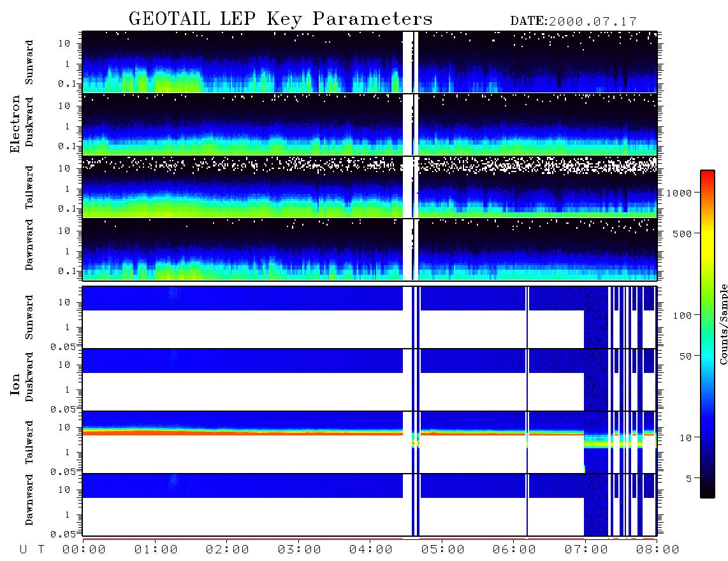Click the 0.05 tick of Ion Sunward panel
728x561 pixels.
click(62, 347)
